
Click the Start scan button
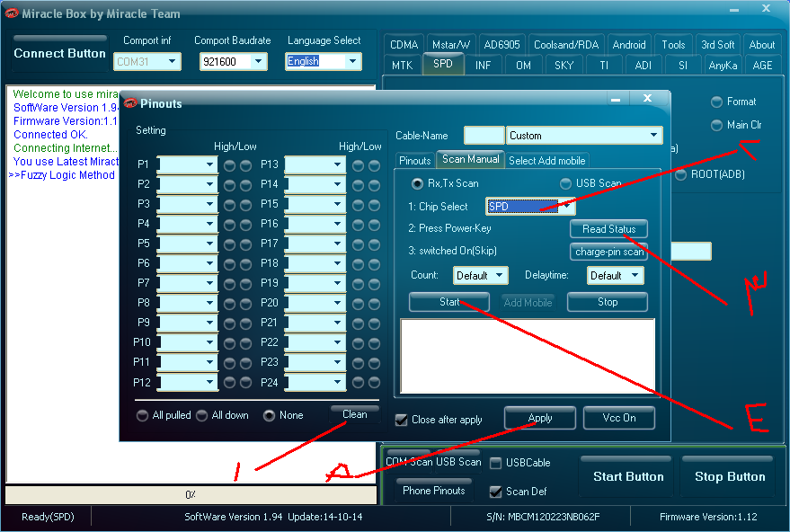coord(448,302)
